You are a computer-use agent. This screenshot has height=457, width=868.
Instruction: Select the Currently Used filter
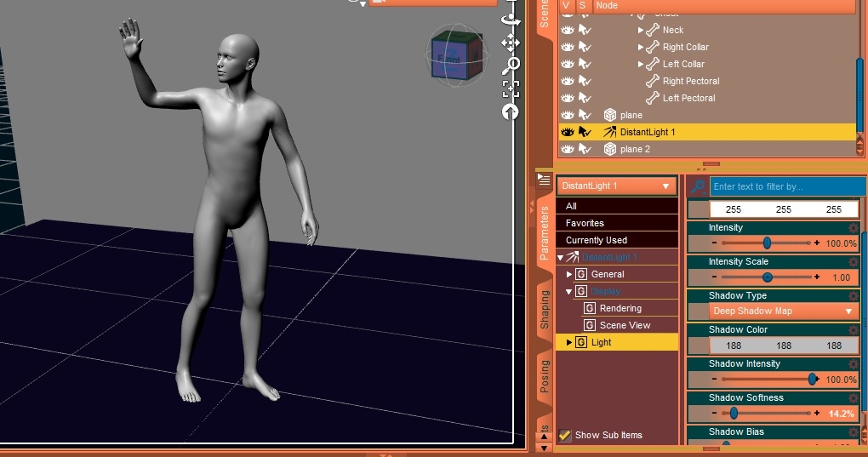(x=596, y=240)
